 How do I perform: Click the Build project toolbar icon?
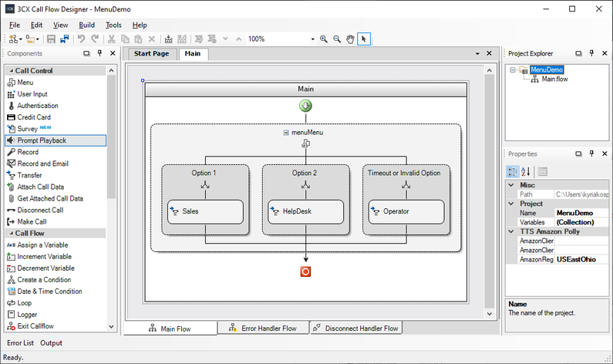pos(169,39)
